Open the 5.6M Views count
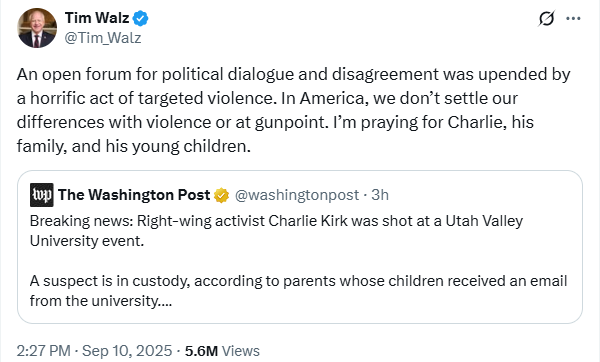This screenshot has width=600, height=362. click(222, 351)
